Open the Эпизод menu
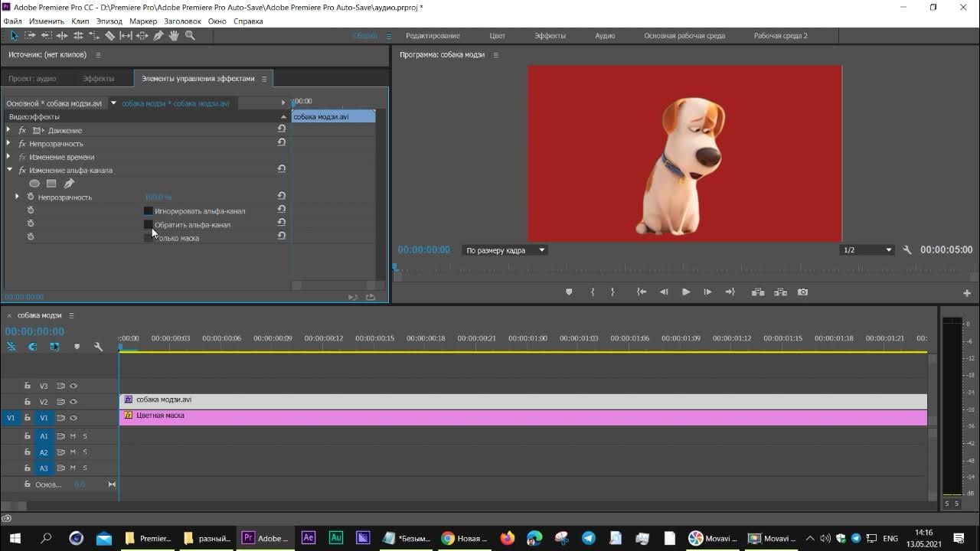 tap(109, 21)
